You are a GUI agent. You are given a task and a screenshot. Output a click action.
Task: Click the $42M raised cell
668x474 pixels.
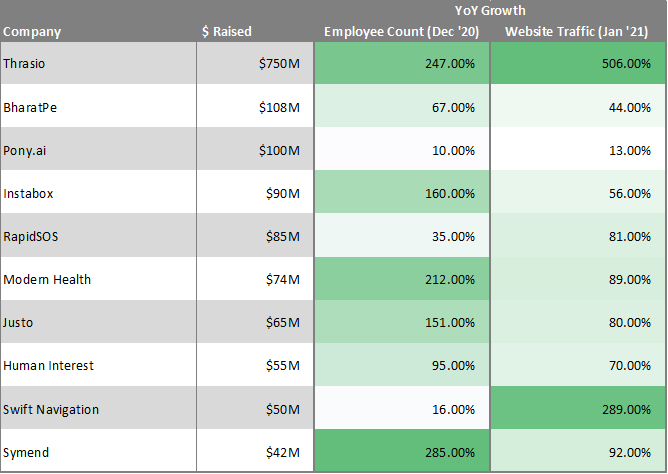pos(255,451)
